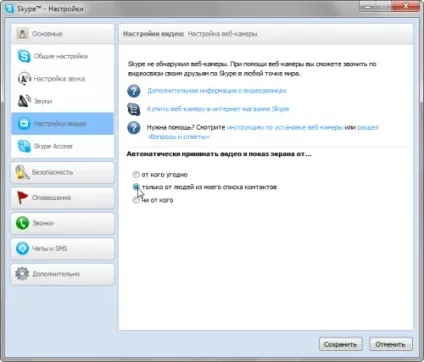Open the Звуки settings page
424x362 pixels.
(62, 101)
